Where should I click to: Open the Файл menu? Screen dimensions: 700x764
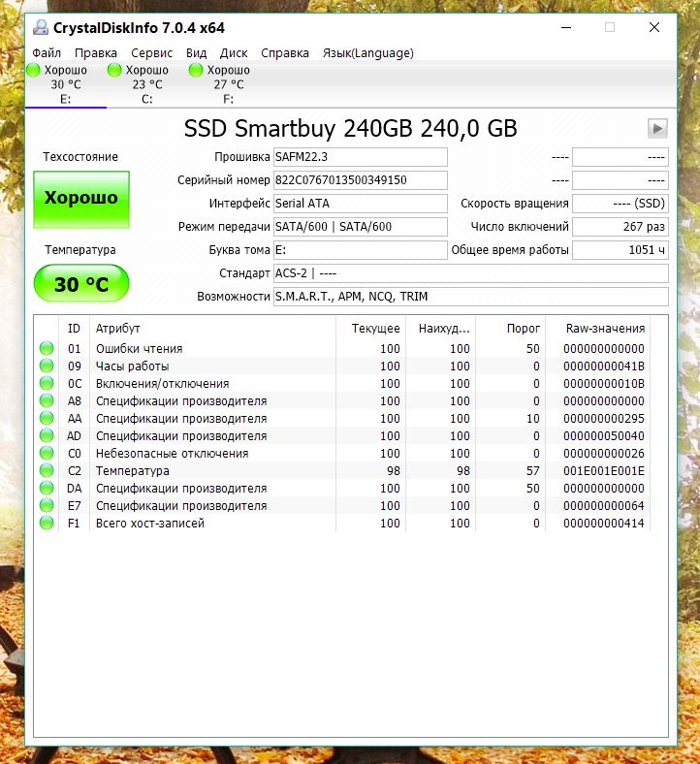(x=47, y=52)
